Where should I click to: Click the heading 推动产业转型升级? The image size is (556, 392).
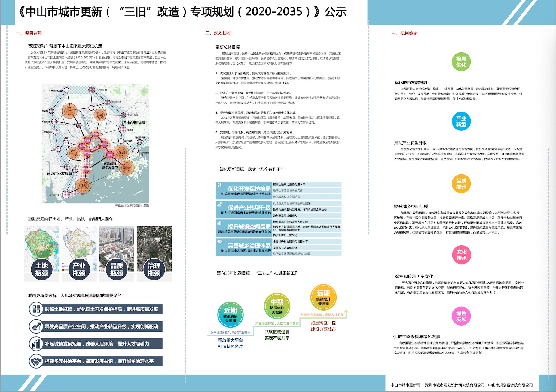411,143
